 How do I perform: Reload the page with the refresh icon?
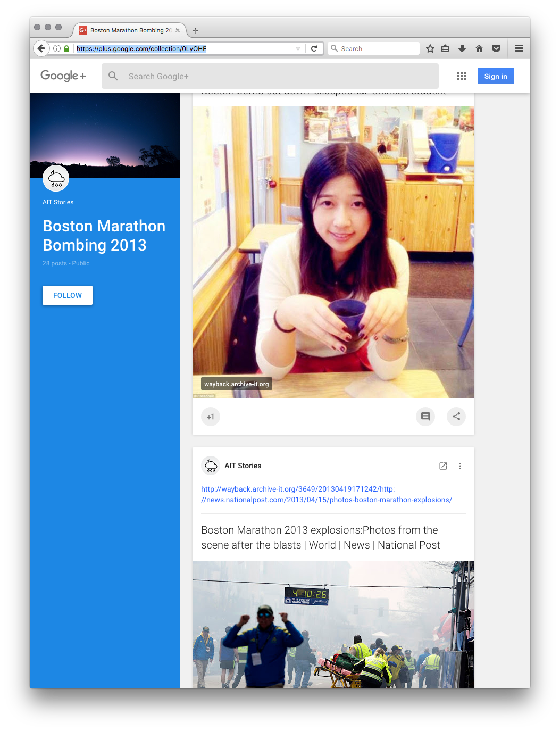tap(314, 48)
